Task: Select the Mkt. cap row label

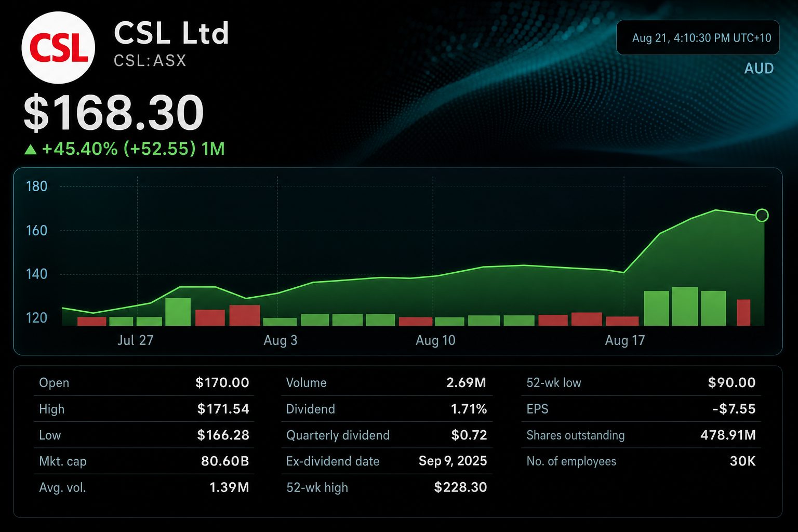Action: click(63, 461)
